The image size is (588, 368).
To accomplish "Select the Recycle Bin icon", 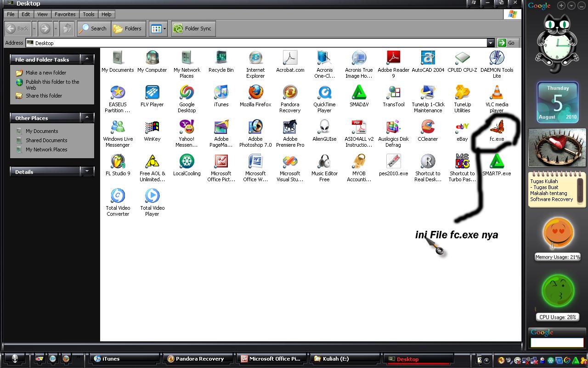I will [221, 58].
